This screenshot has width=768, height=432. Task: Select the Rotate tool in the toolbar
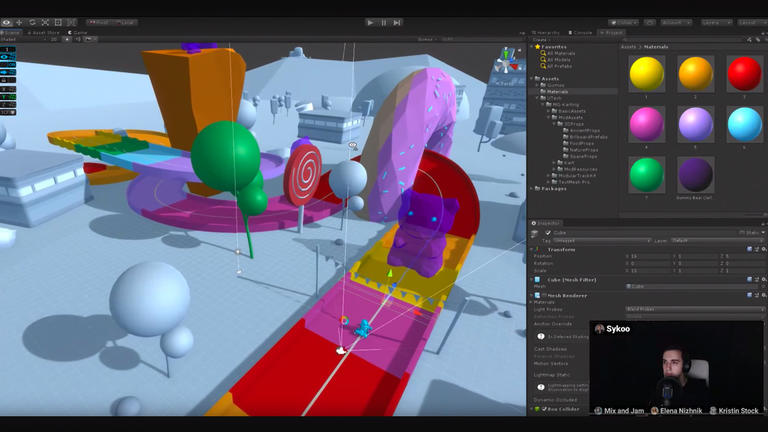click(32, 22)
